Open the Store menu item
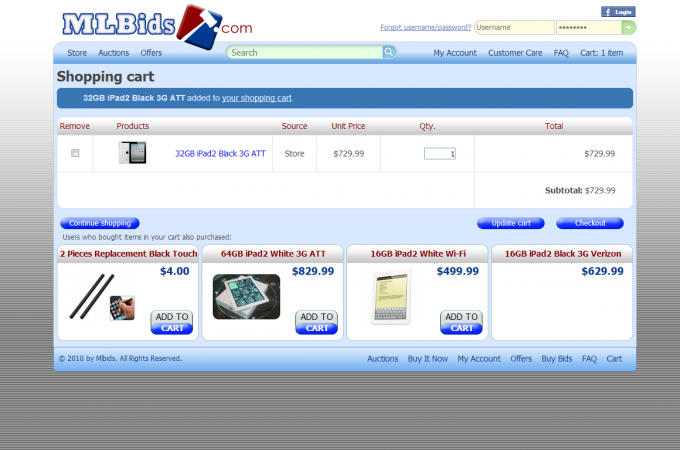This screenshot has width=680, height=450. click(77, 53)
